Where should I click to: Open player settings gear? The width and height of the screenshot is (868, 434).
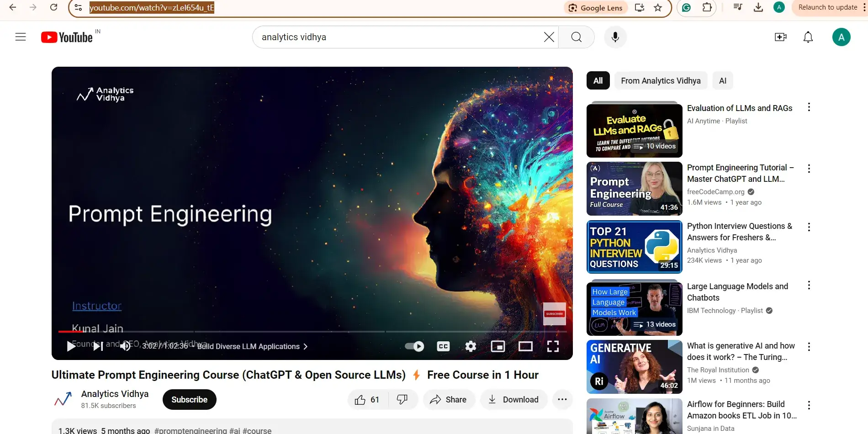[471, 346]
